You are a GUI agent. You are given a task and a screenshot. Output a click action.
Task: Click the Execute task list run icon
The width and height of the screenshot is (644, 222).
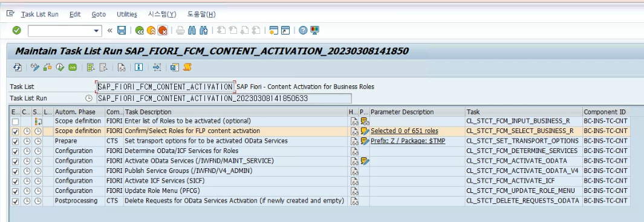tap(48, 67)
